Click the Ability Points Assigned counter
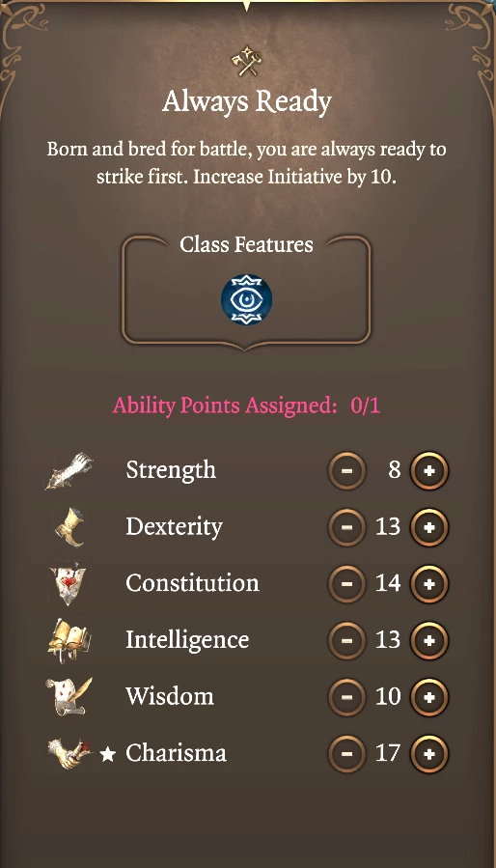The height and width of the screenshot is (868, 496). click(x=246, y=406)
